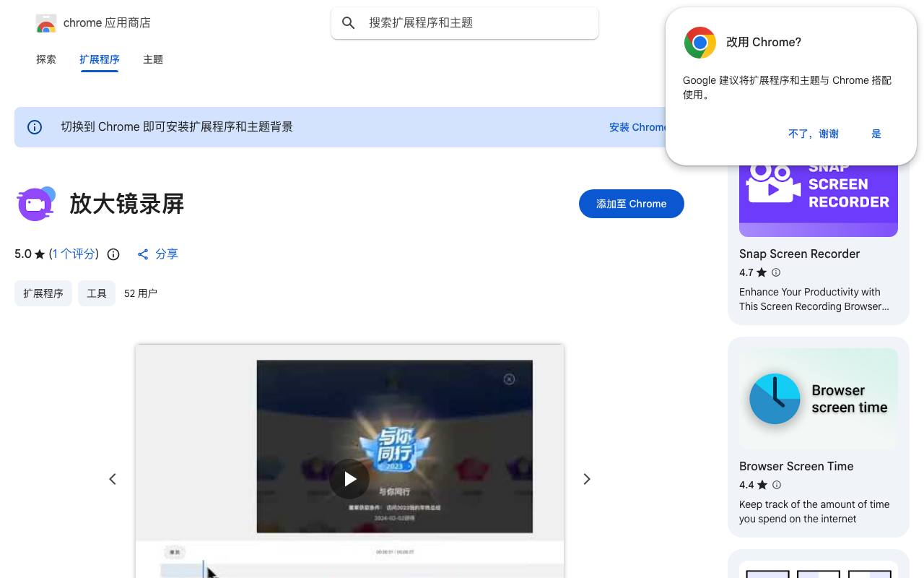
Task: Click the 工具 category chip
Action: (97, 293)
